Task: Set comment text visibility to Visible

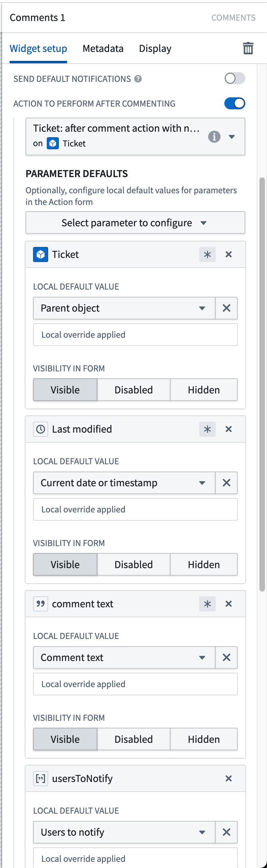Action: click(65, 739)
